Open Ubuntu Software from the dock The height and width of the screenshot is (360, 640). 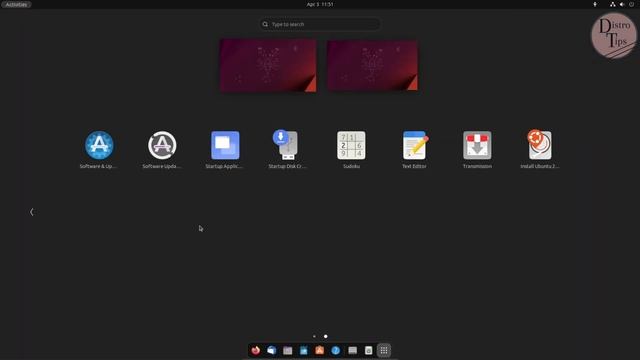pyautogui.click(x=320, y=350)
